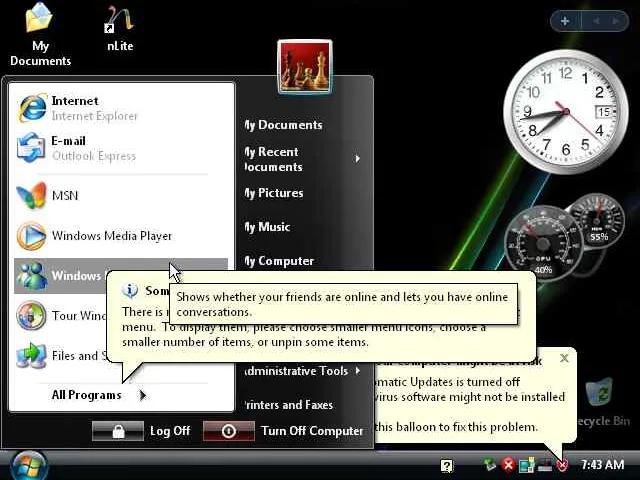The width and height of the screenshot is (640, 480).
Task: Click the analog clock gadget
Action: pyautogui.click(x=566, y=111)
